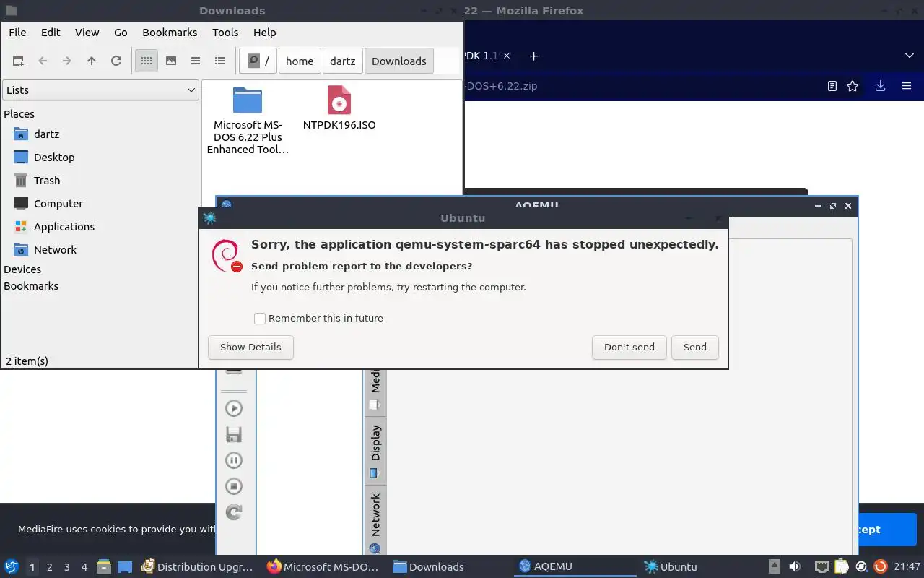The height and width of the screenshot is (578, 924).
Task: Go up to parent folder
Action: (x=92, y=61)
